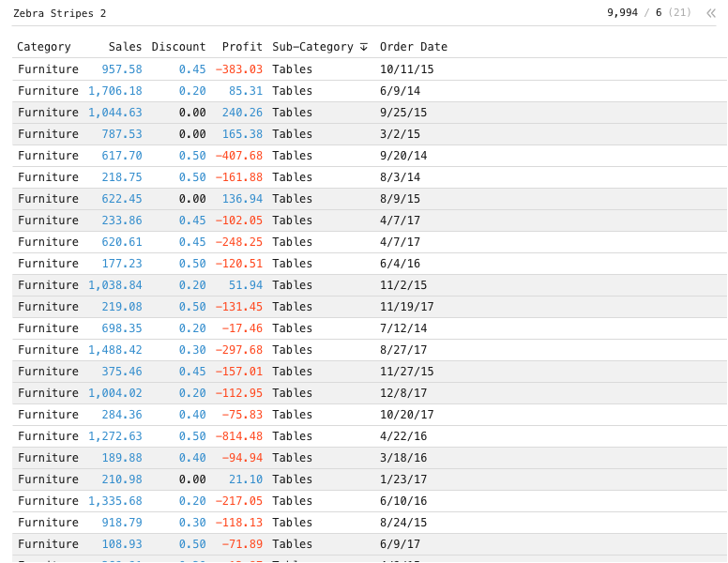The width and height of the screenshot is (728, 563).
Task: Click order date 7/12/14
Action: tap(403, 328)
